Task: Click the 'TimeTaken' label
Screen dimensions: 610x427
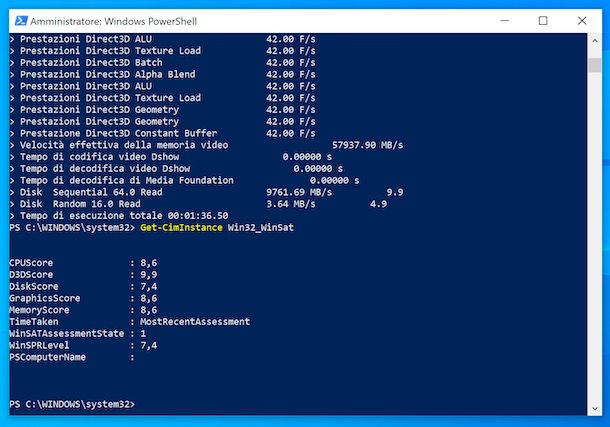Action: 34,322
